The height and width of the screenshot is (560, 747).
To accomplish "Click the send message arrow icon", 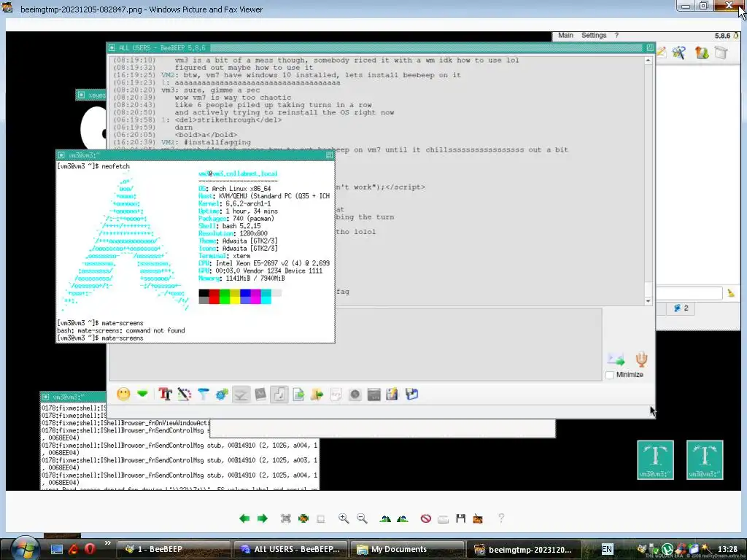I will 616,359.
